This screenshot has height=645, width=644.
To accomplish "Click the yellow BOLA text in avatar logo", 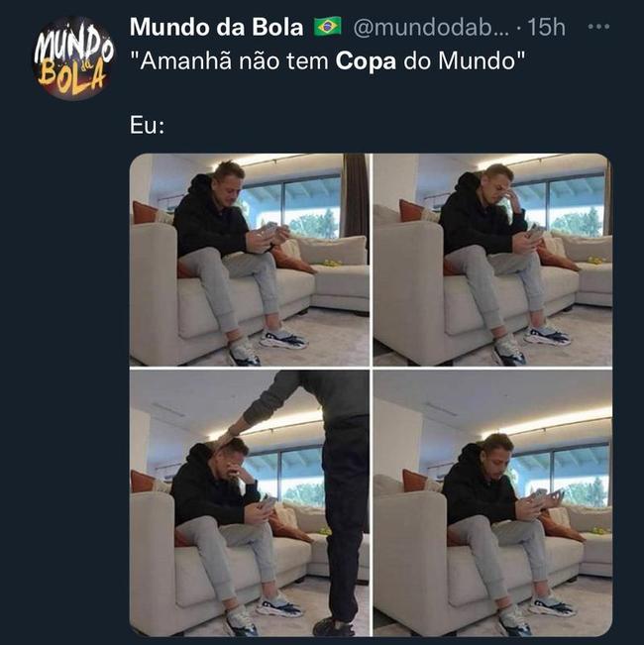I will (72, 77).
